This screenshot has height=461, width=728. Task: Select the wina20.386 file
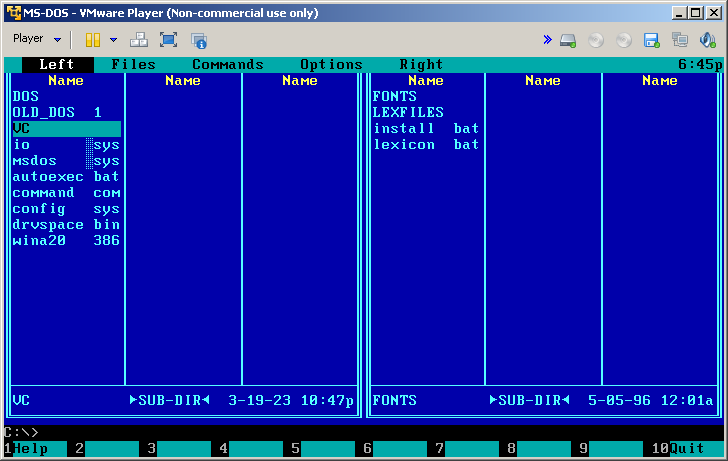point(66,240)
